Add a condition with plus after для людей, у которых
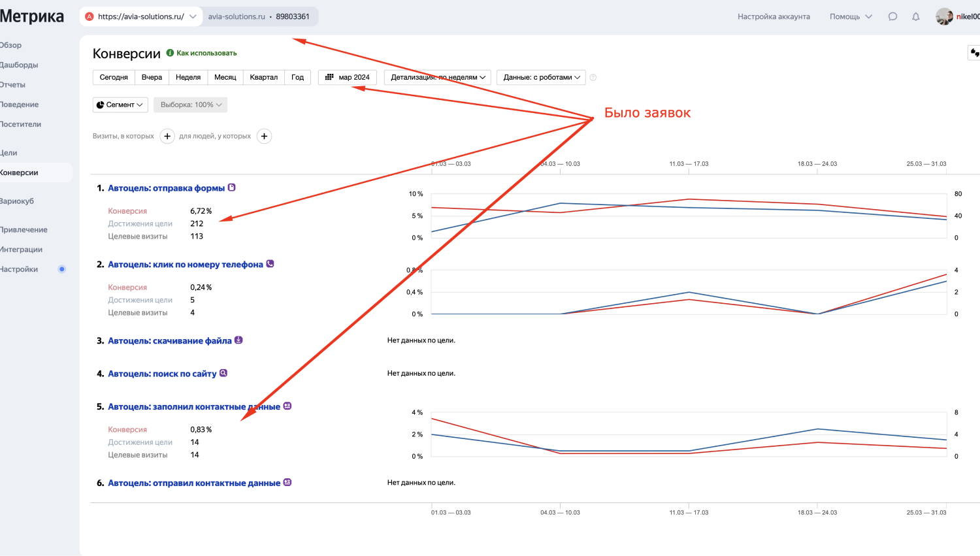980x556 pixels. pos(264,136)
